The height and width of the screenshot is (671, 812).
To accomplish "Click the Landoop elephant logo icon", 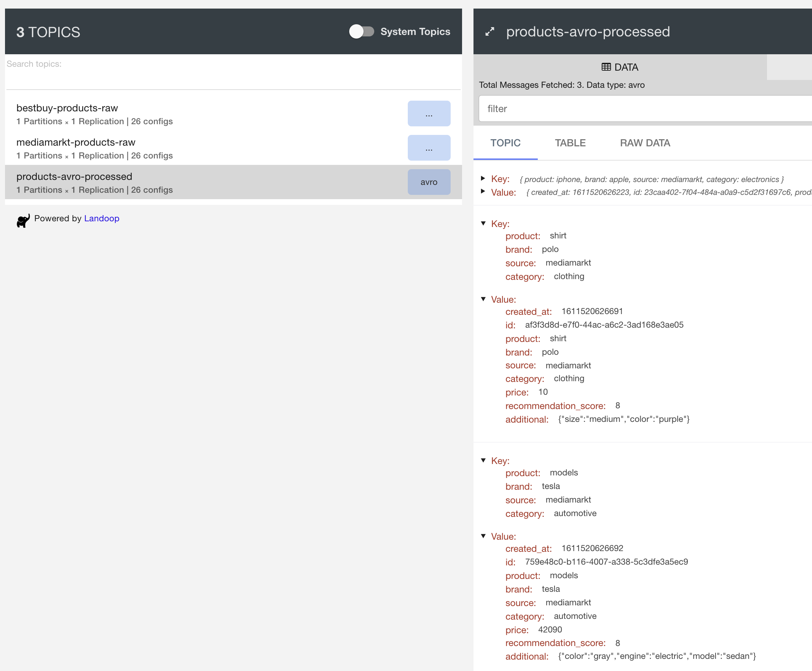I will pos(23,220).
